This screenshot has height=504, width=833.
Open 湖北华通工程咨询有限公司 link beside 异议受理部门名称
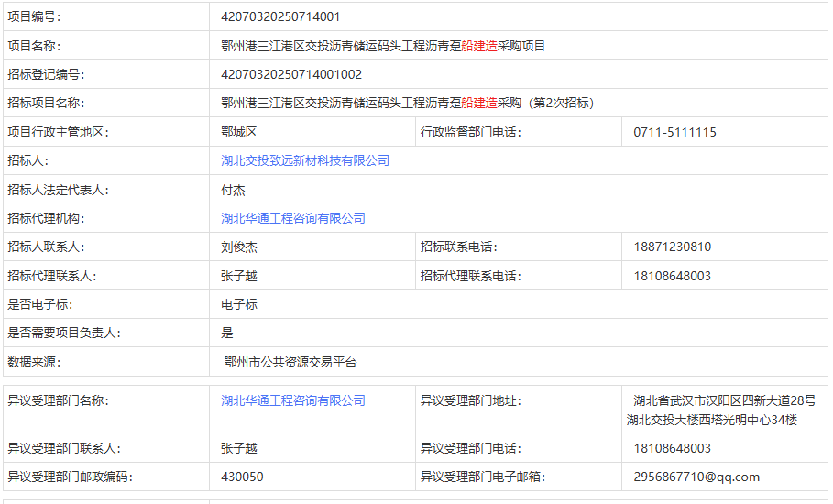coord(293,400)
